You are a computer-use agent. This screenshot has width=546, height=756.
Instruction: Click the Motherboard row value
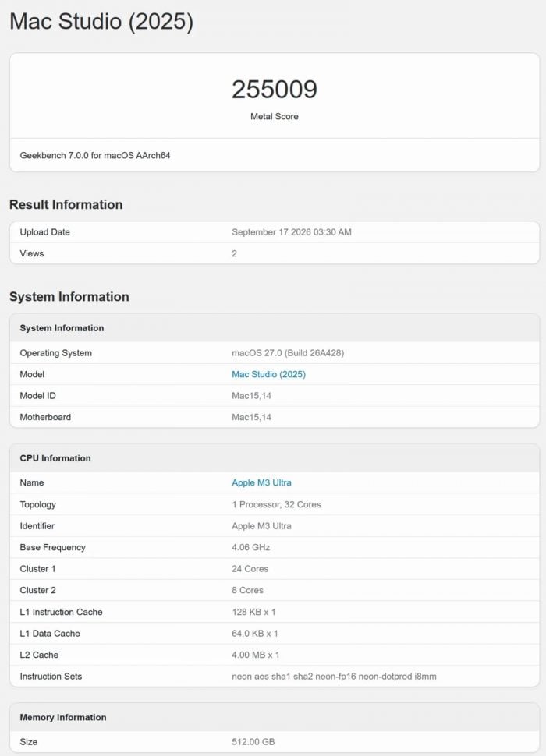point(251,417)
